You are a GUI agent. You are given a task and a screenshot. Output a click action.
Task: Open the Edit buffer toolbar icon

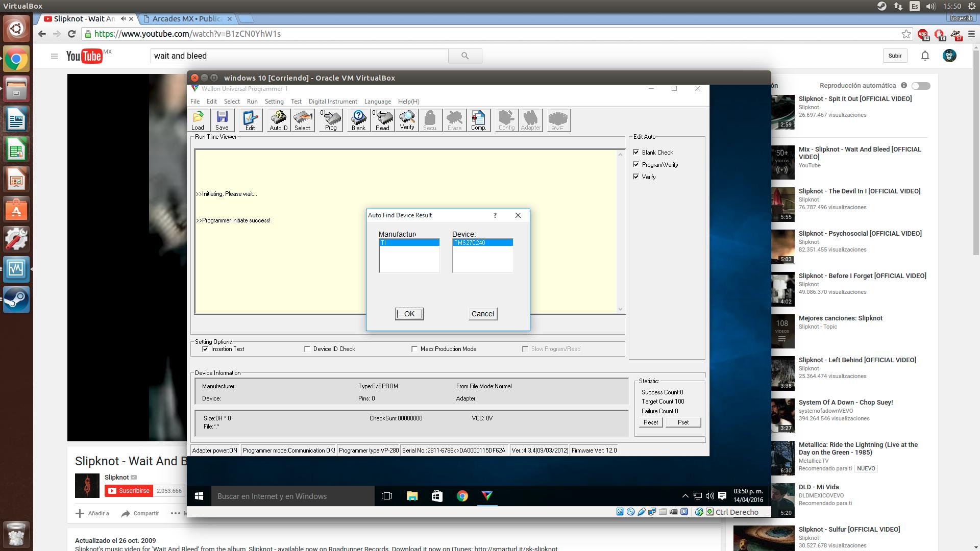pos(250,120)
